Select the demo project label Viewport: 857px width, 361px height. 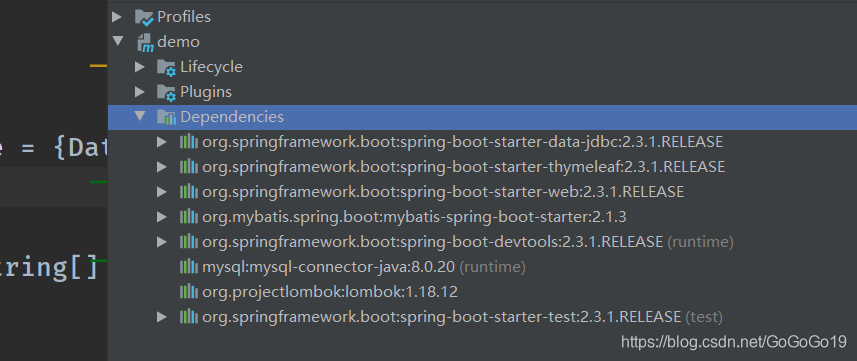pyautogui.click(x=179, y=42)
